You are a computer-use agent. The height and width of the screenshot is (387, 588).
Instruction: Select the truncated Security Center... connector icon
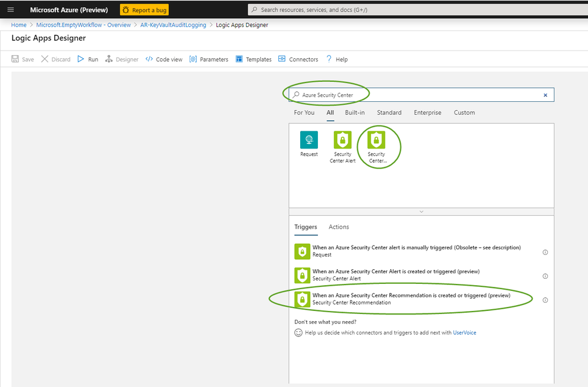376,140
